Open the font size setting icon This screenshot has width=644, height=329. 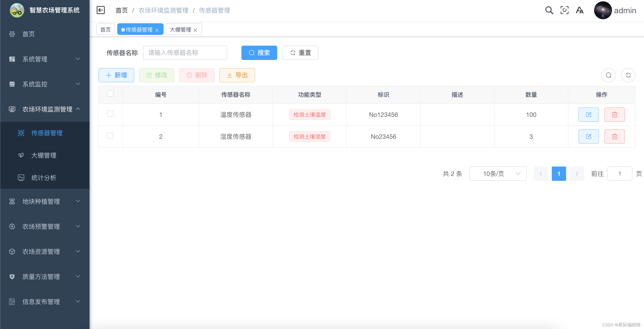click(580, 10)
